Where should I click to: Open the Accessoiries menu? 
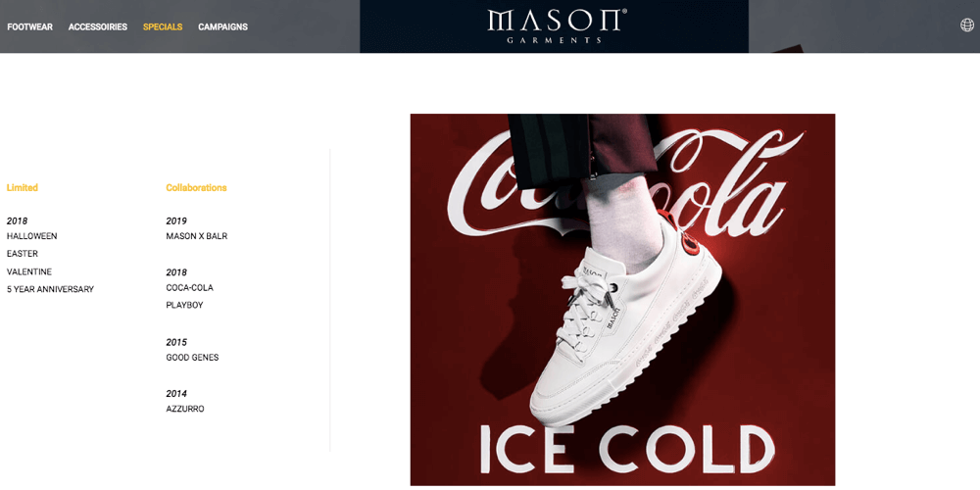click(97, 26)
